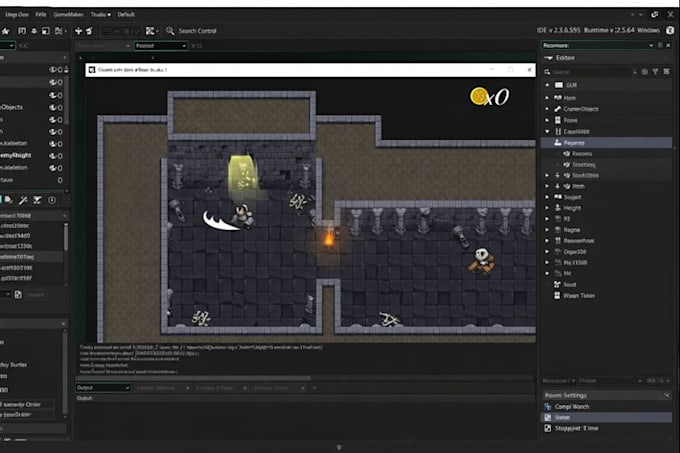Viewport: 680px width, 453px height.
Task: Click the Order input field in the lower-left panel
Action: click(x=27, y=404)
